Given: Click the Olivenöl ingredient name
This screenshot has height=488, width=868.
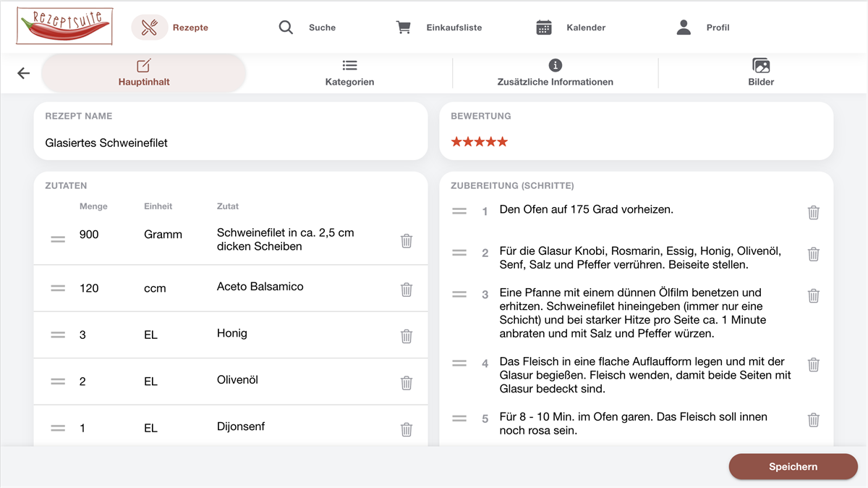Looking at the screenshot, I should 237,380.
